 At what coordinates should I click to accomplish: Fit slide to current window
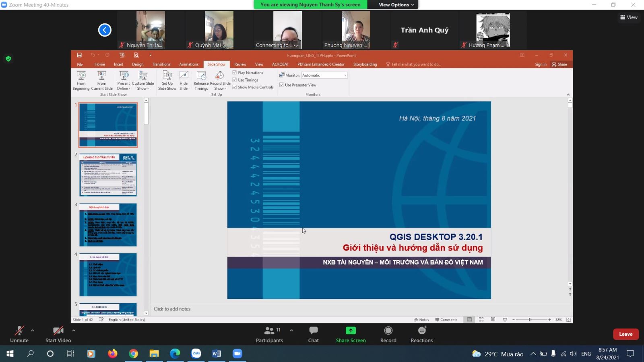click(x=568, y=319)
